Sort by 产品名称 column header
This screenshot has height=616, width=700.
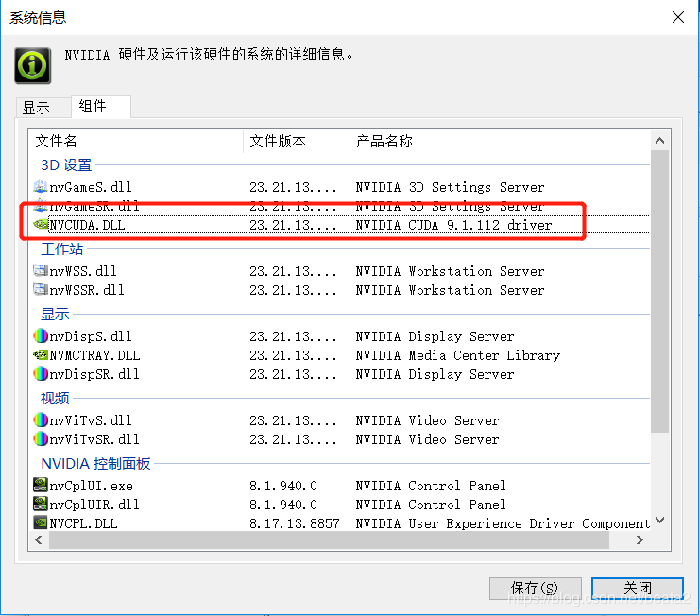(500, 141)
